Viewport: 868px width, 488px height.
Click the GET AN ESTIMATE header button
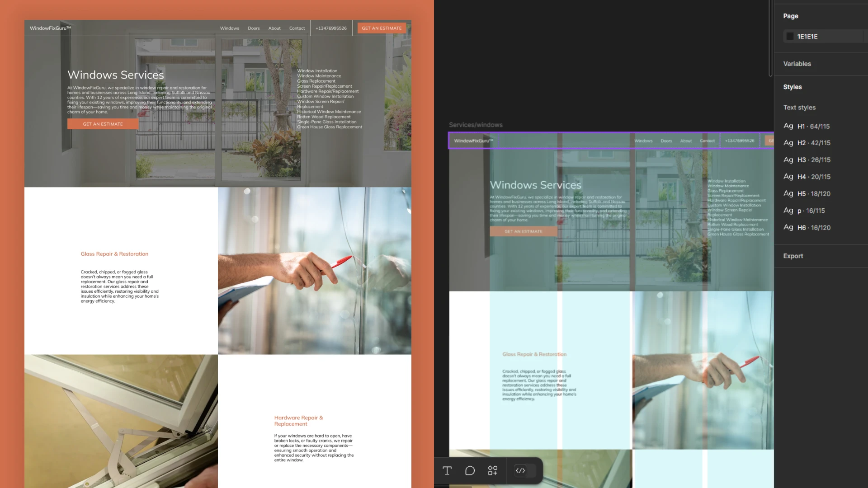tap(382, 28)
